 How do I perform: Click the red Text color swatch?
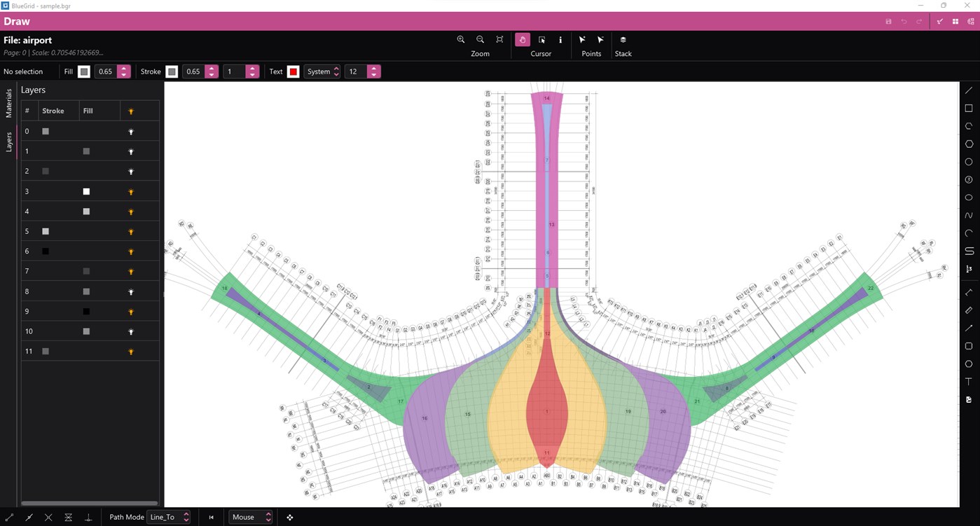(x=294, y=71)
